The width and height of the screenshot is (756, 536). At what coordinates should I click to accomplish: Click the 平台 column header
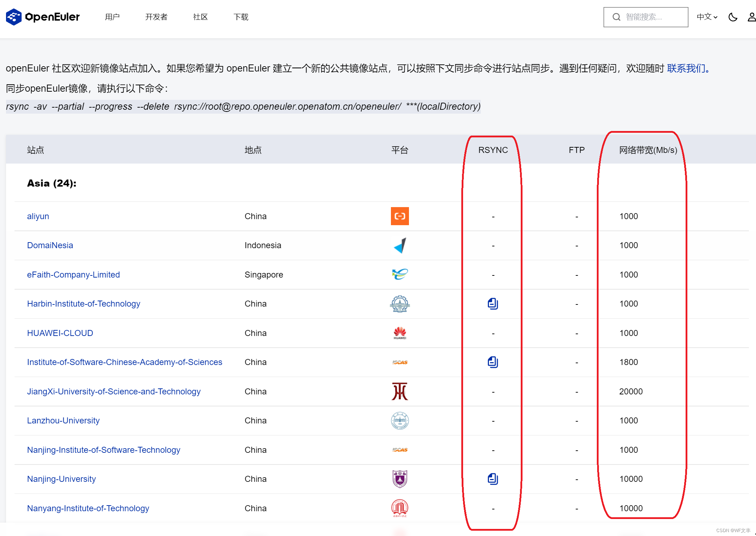[x=400, y=150]
